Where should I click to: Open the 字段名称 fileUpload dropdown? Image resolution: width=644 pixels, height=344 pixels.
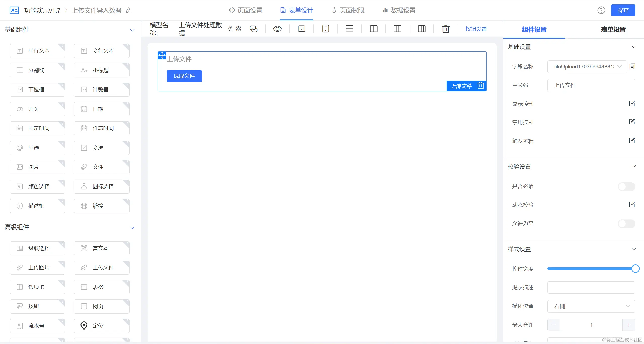pos(587,67)
